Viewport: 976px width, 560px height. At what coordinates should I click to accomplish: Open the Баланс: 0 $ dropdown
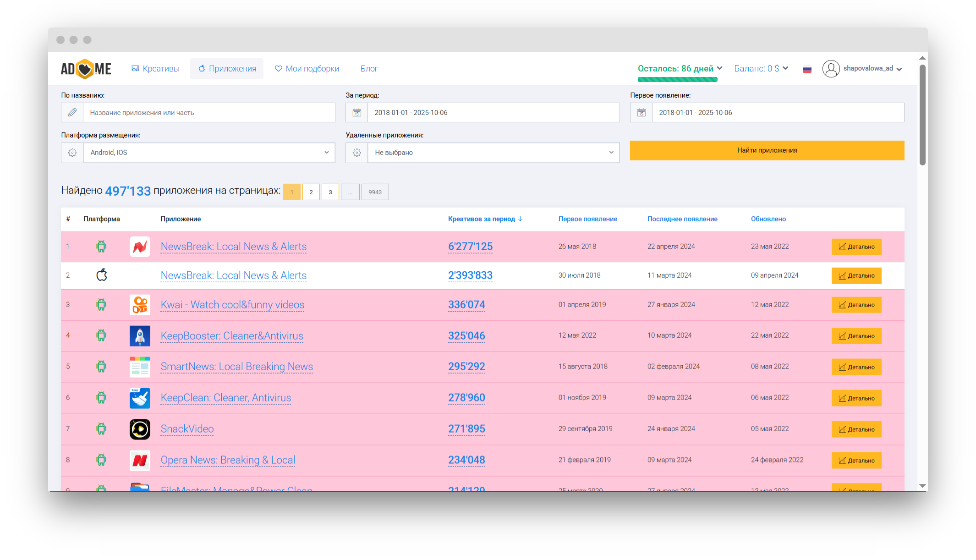click(x=761, y=69)
